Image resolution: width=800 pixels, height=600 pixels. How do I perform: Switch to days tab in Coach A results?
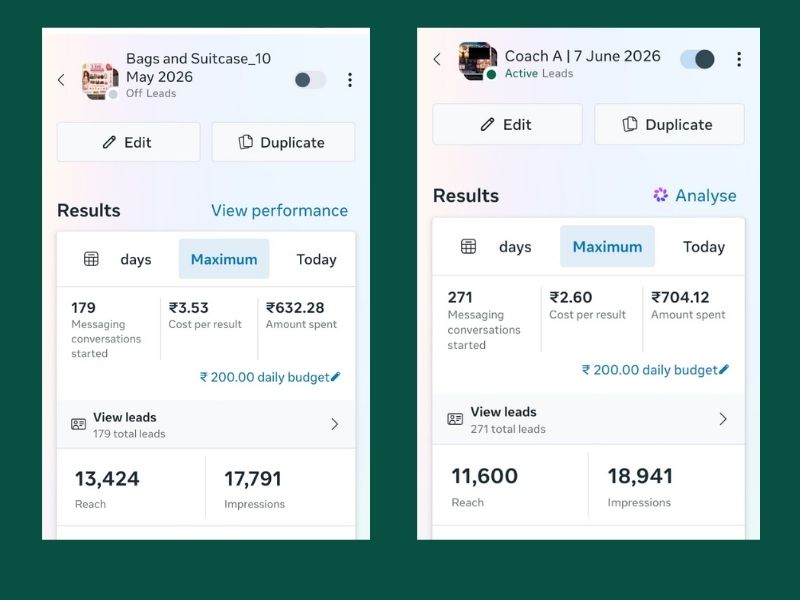[x=515, y=247]
